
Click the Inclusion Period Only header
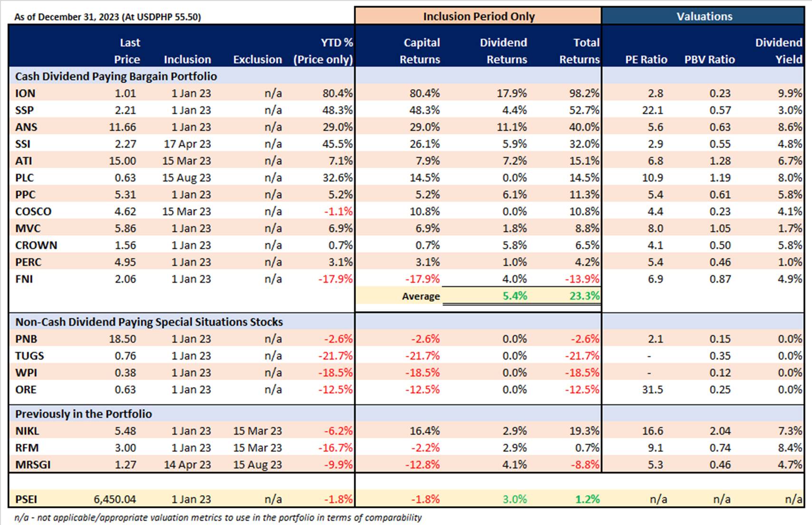tap(478, 16)
